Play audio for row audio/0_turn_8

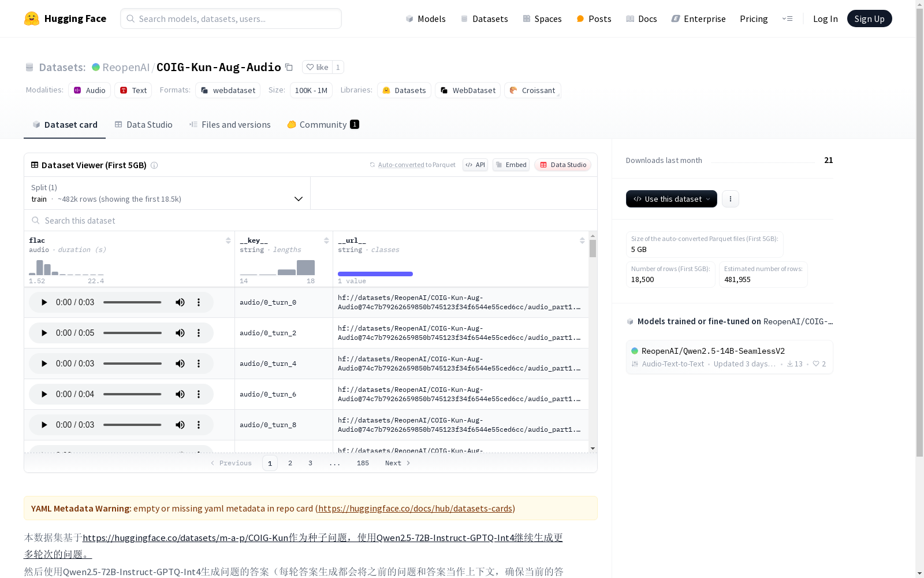click(x=44, y=425)
